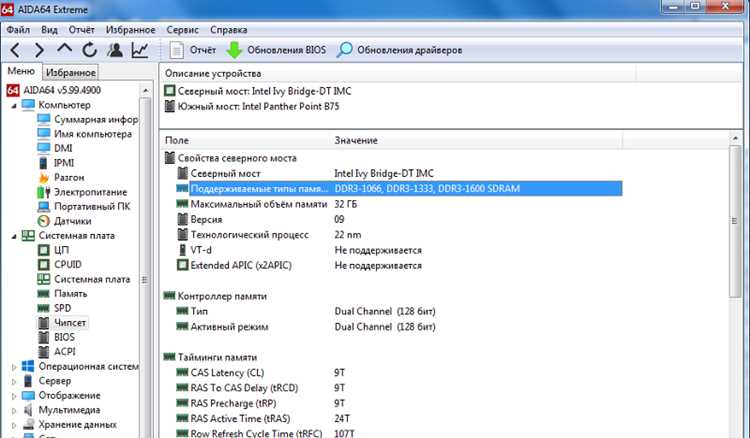The width and height of the screenshot is (750, 438).
Task: Switch to the Избранное sidebar tab
Action: pos(71,72)
